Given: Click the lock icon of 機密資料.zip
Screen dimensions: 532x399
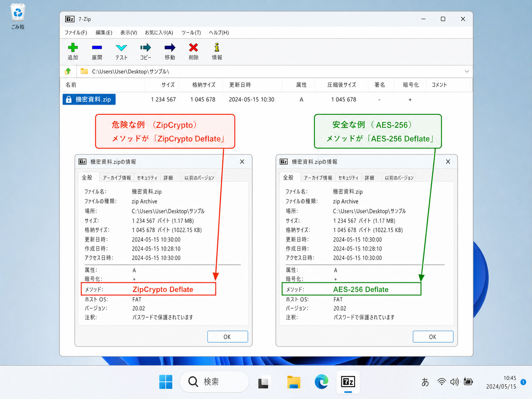Looking at the screenshot, I should (x=69, y=100).
